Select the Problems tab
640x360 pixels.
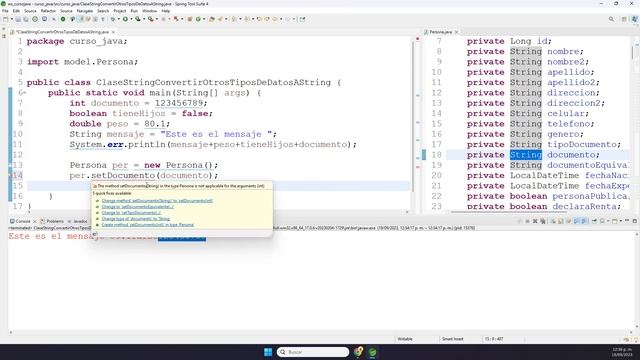pyautogui.click(x=55, y=221)
